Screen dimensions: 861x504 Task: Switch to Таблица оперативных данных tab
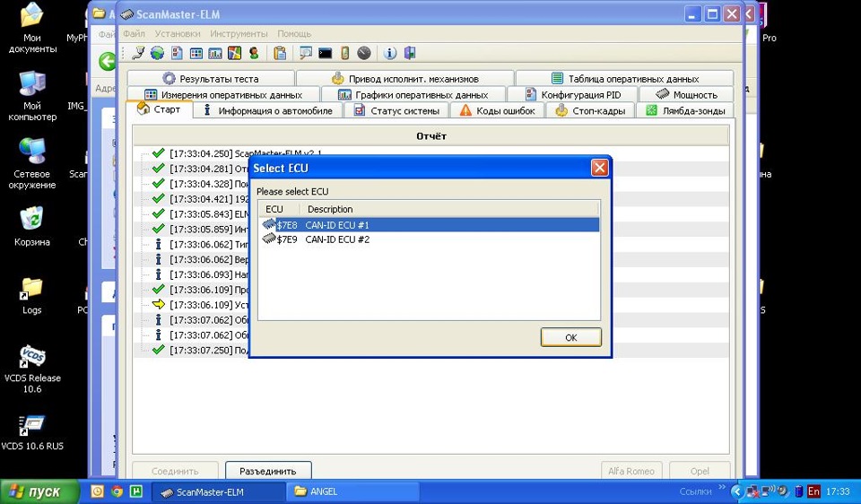pyautogui.click(x=624, y=79)
